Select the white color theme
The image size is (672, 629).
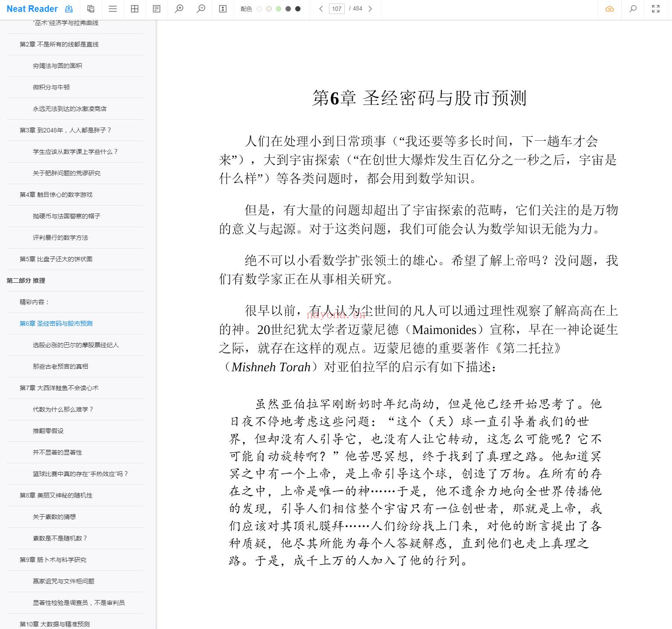(259, 9)
